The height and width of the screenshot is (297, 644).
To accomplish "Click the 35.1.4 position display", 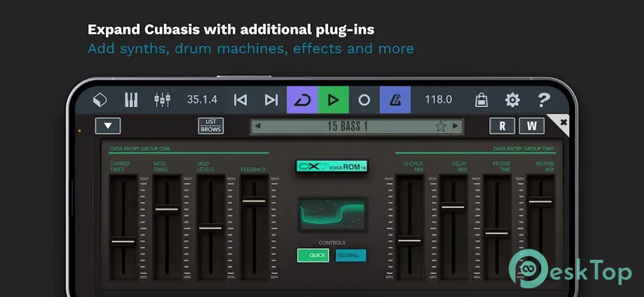I will coord(202,99).
